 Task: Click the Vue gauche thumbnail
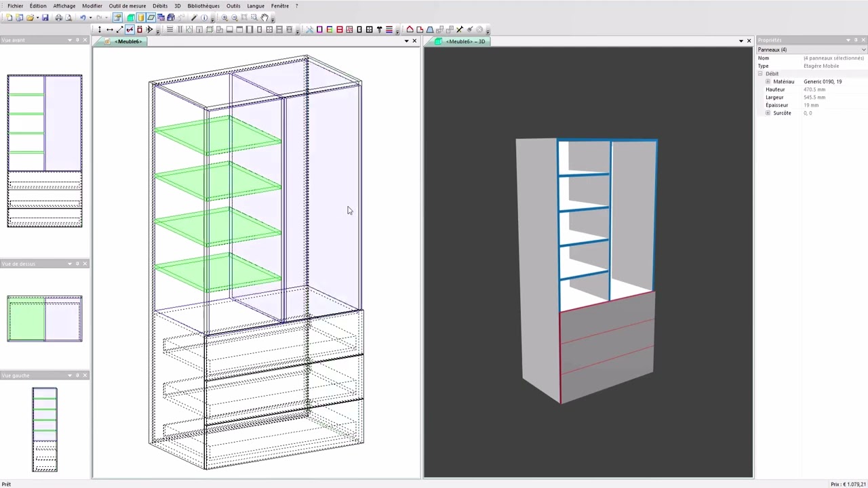point(45,429)
